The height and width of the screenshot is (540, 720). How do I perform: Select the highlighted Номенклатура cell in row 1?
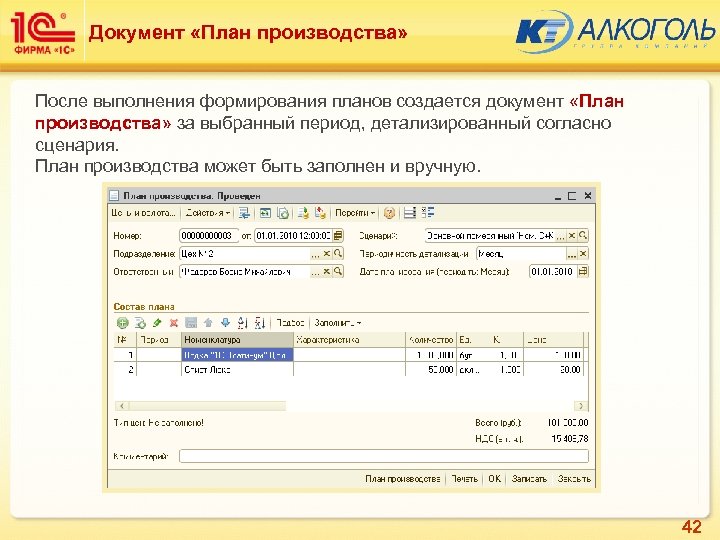(237, 354)
